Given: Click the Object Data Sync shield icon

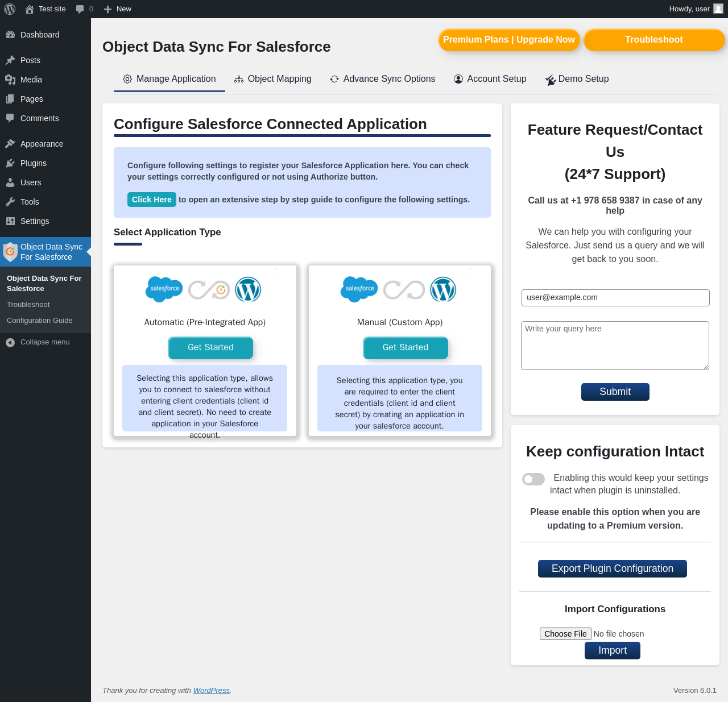Looking at the screenshot, I should (10, 252).
